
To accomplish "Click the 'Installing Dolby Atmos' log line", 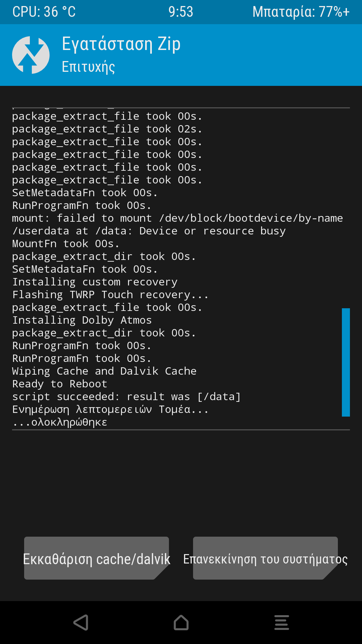I will coord(82,320).
